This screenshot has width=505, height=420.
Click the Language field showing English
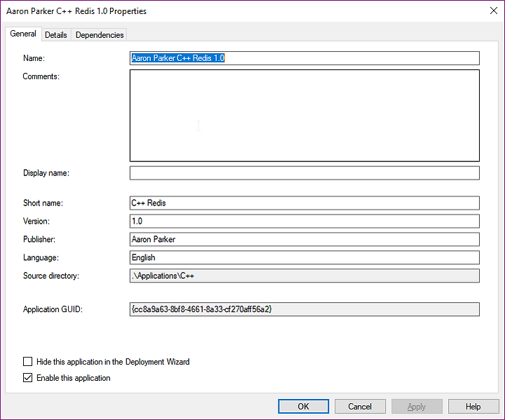[x=304, y=257]
